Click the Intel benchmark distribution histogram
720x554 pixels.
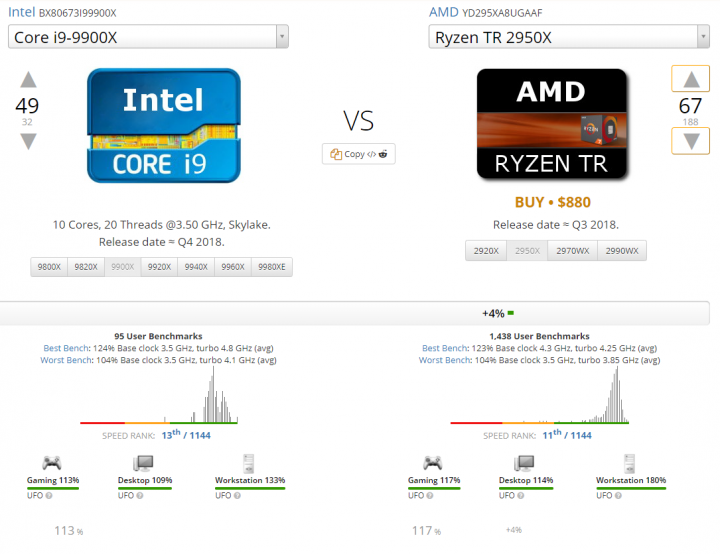(159, 396)
